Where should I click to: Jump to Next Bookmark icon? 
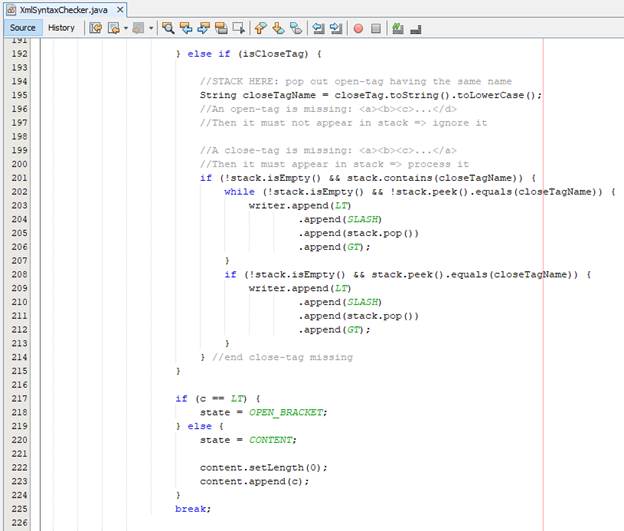click(278, 28)
